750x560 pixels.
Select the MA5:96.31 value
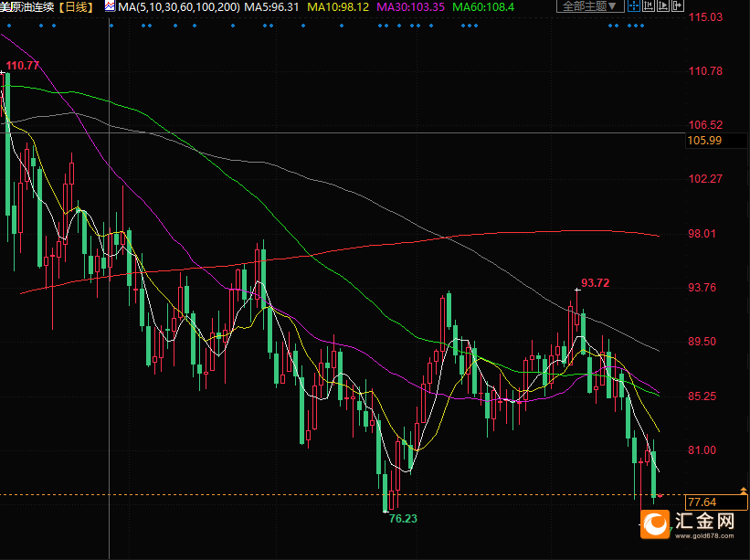coord(271,7)
